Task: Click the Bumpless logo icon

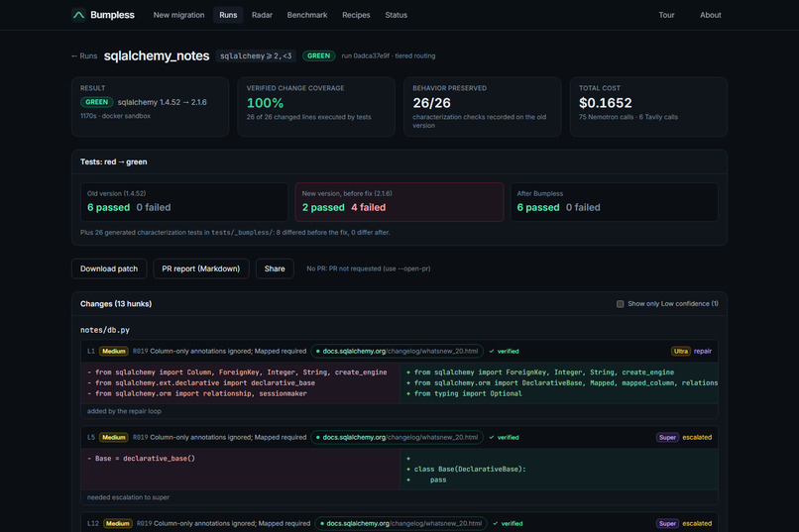Action: 78,15
